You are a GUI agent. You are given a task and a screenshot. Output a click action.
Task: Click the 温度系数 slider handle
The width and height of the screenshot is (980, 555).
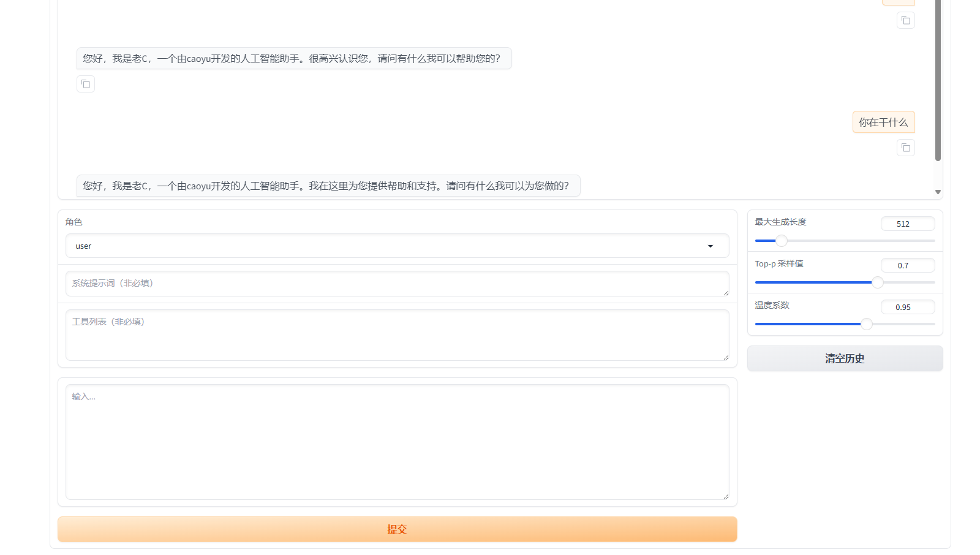point(867,324)
